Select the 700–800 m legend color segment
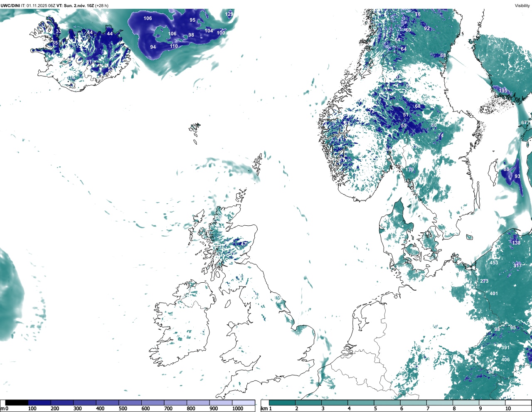The height and width of the screenshot is (412, 532). click(175, 402)
